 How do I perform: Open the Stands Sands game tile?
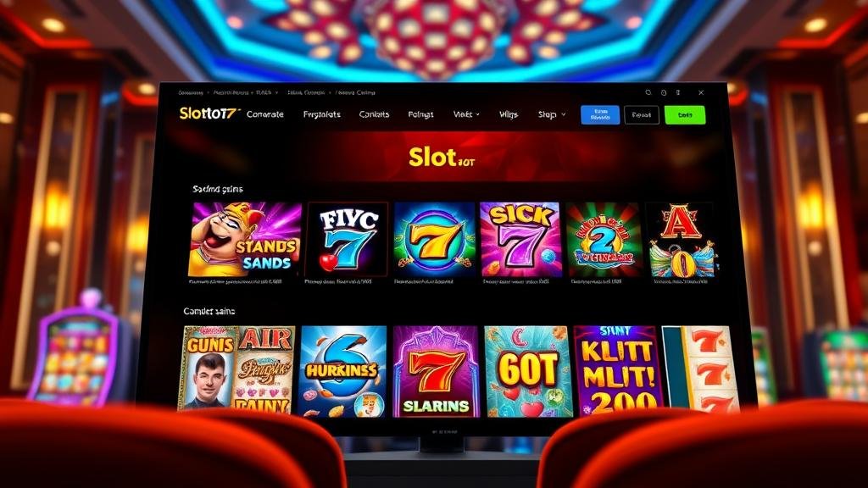pyautogui.click(x=245, y=239)
